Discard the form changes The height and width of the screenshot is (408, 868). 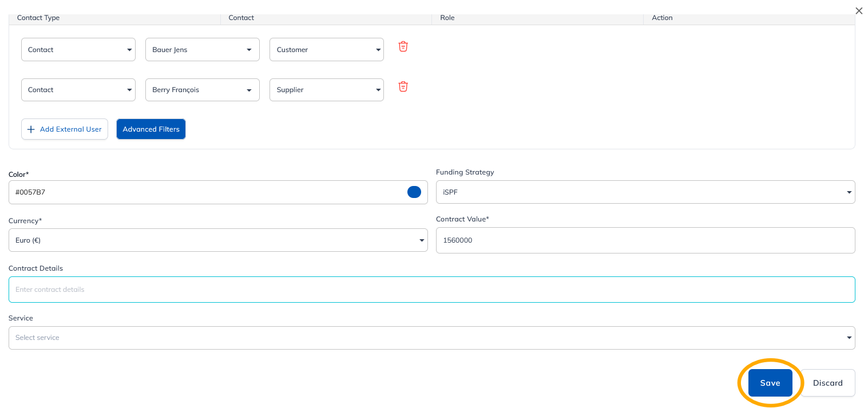tap(828, 383)
